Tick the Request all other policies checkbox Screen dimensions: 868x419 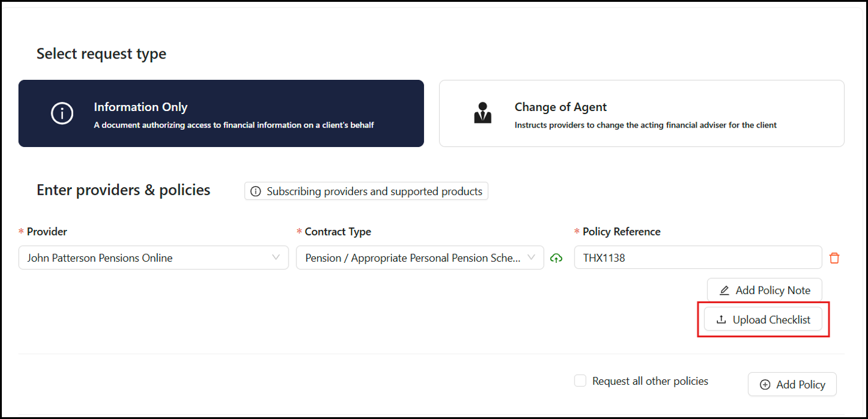pyautogui.click(x=580, y=381)
